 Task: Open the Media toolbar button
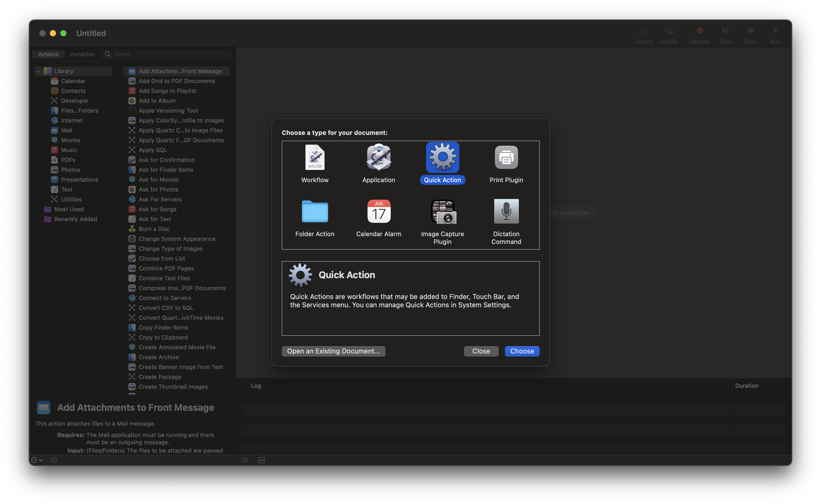point(669,35)
